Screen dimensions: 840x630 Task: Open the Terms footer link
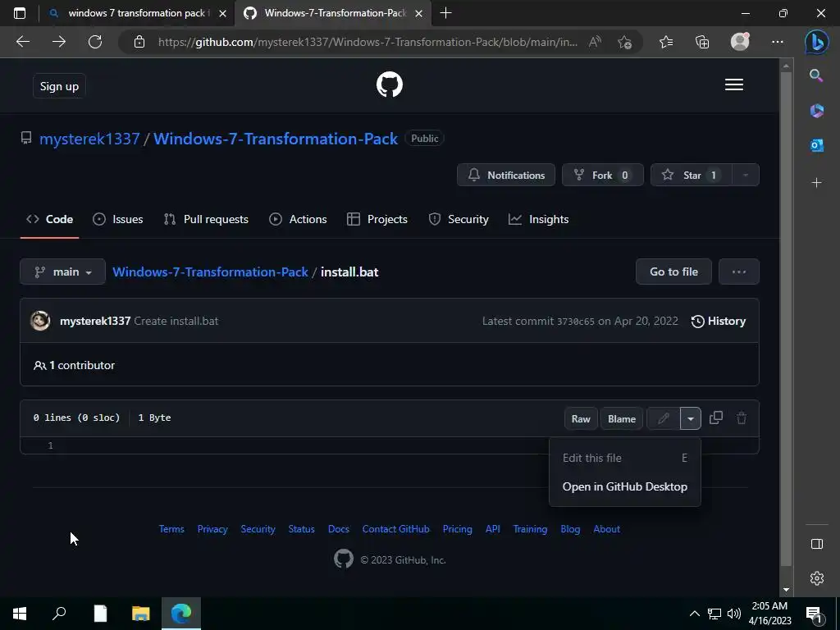pyautogui.click(x=171, y=529)
